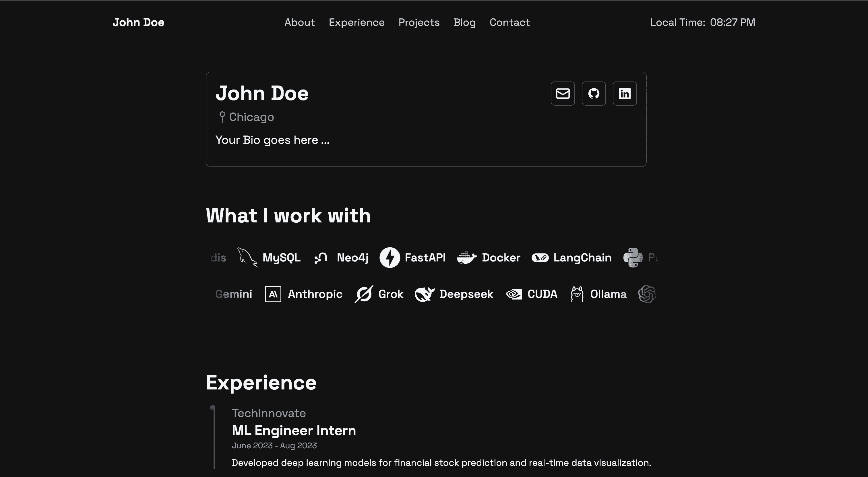868x477 pixels.
Task: Click the Grok slashed-circle icon
Action: point(364,294)
